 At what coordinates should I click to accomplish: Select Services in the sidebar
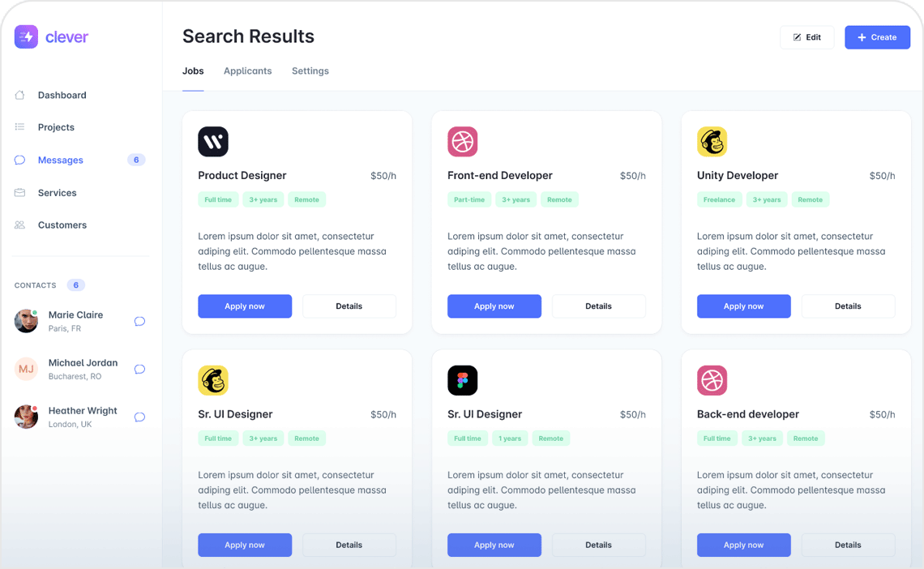pyautogui.click(x=57, y=193)
